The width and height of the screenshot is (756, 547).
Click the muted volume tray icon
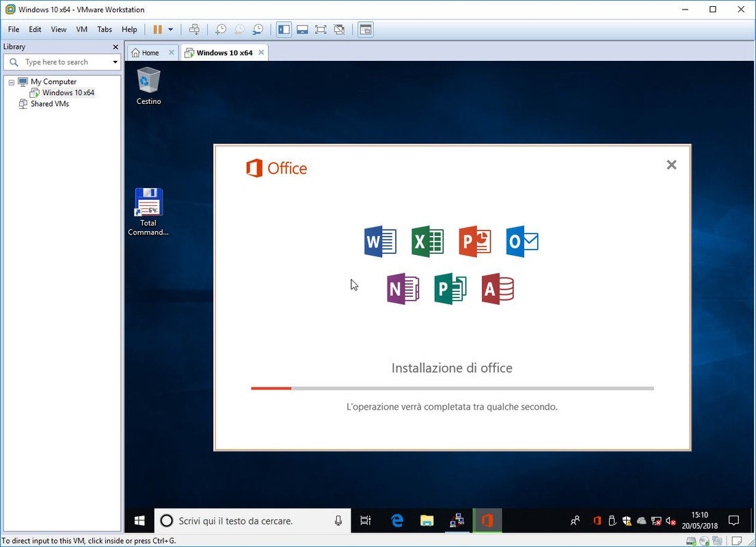tap(671, 520)
